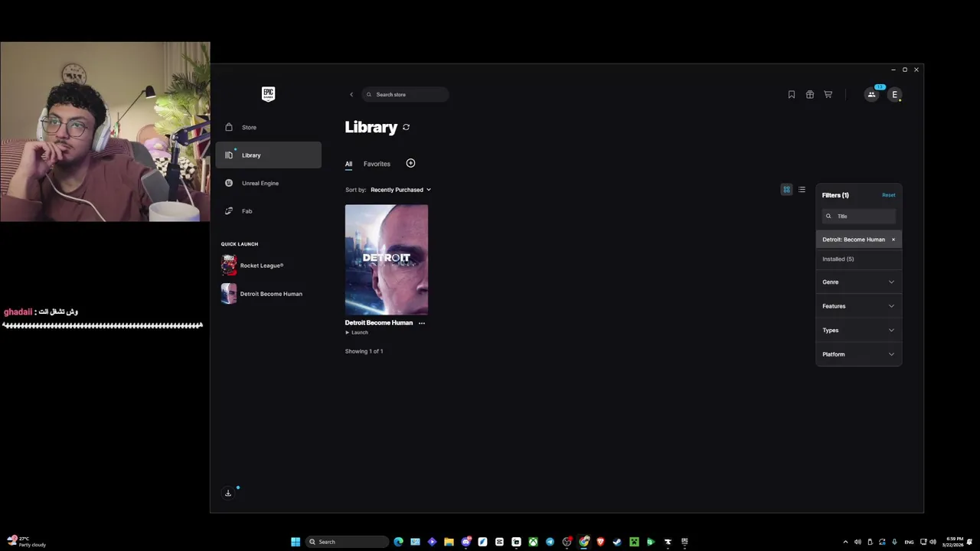Expand the Genre filter
The image size is (980, 551).
pos(858,282)
